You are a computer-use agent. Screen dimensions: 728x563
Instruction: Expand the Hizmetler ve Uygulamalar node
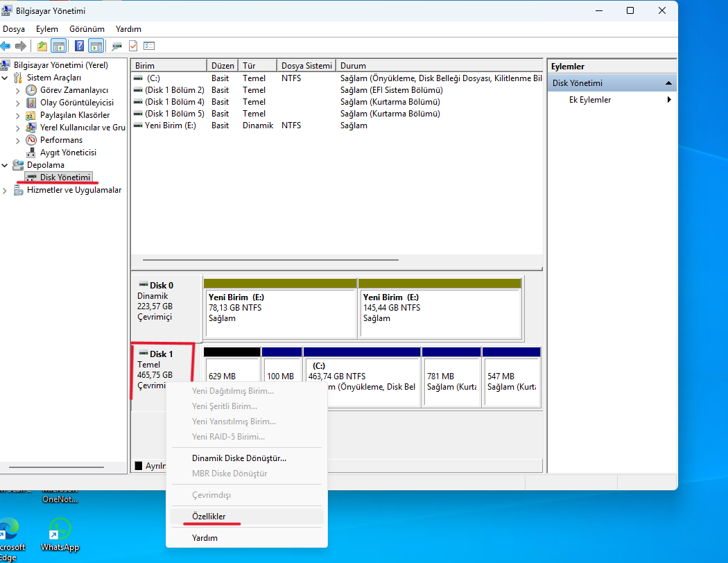[5, 190]
